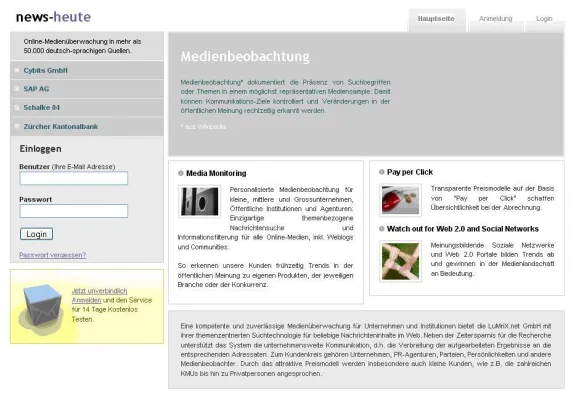Open the Pay per Click mouse thumbnail
This screenshot has width=575, height=400.
[x=400, y=200]
